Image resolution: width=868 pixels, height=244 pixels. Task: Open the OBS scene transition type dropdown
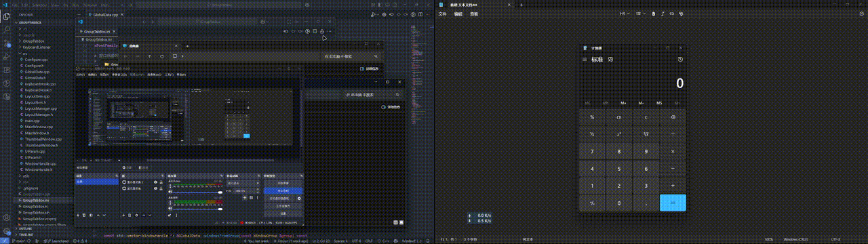[243, 183]
